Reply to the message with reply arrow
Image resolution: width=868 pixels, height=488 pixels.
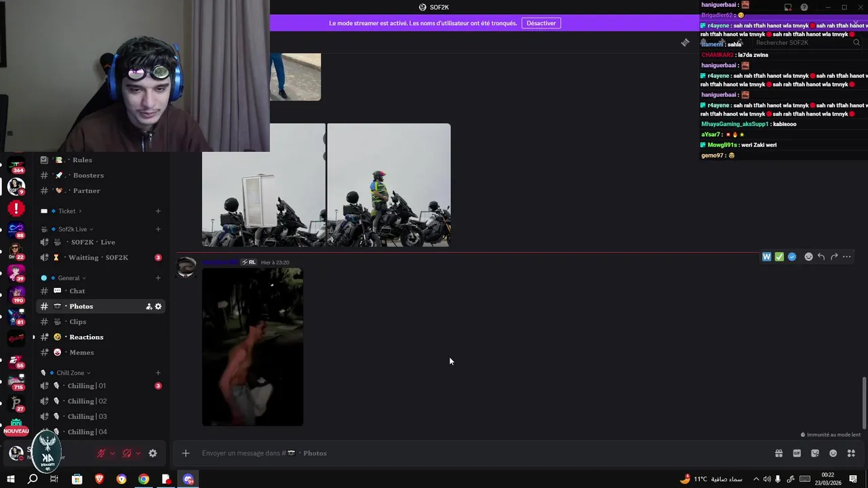tap(821, 257)
